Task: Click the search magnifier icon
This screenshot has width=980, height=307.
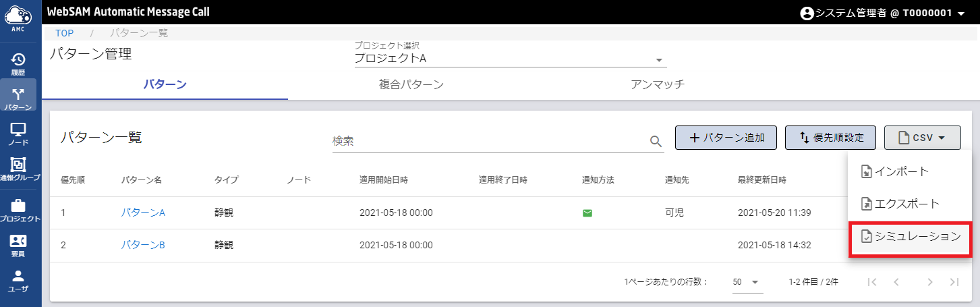Action: click(656, 141)
